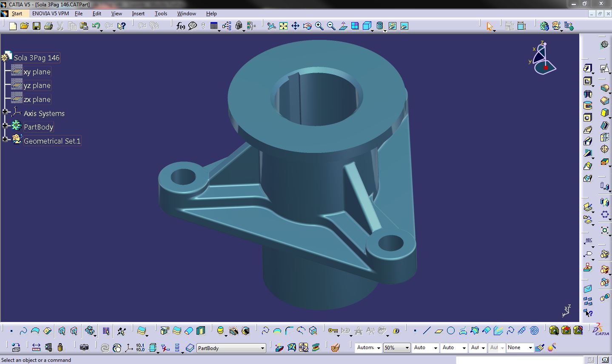
Task: Open the PartBody current body dropdown
Action: point(262,348)
